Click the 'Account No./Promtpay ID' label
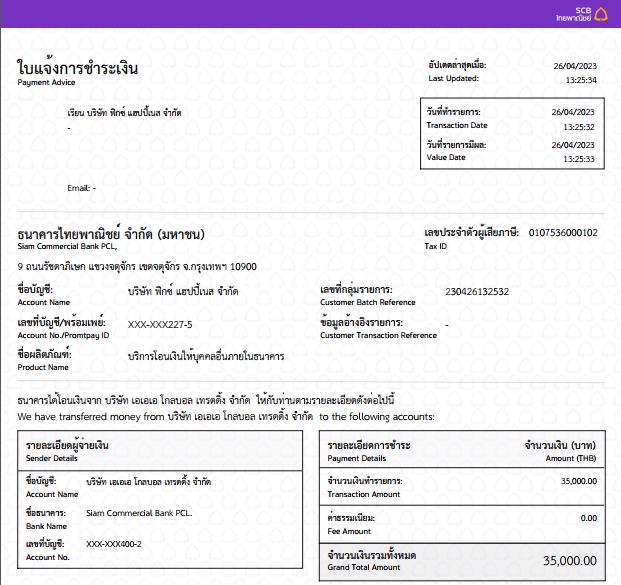 (x=63, y=335)
